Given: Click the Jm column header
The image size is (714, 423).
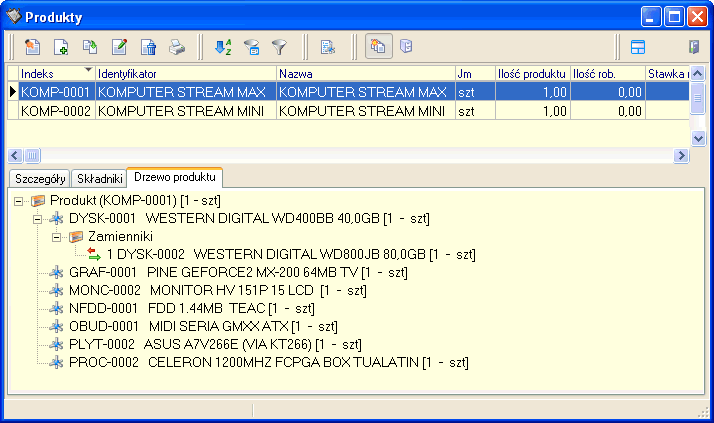Looking at the screenshot, I should pyautogui.click(x=475, y=74).
